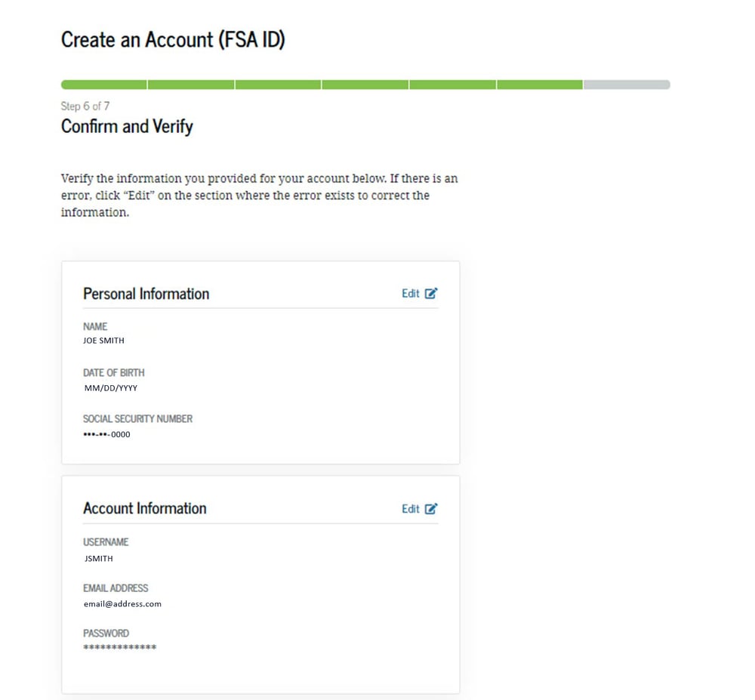Click the email@address.com value
Viewport: 755px width, 700px height.
pos(122,603)
